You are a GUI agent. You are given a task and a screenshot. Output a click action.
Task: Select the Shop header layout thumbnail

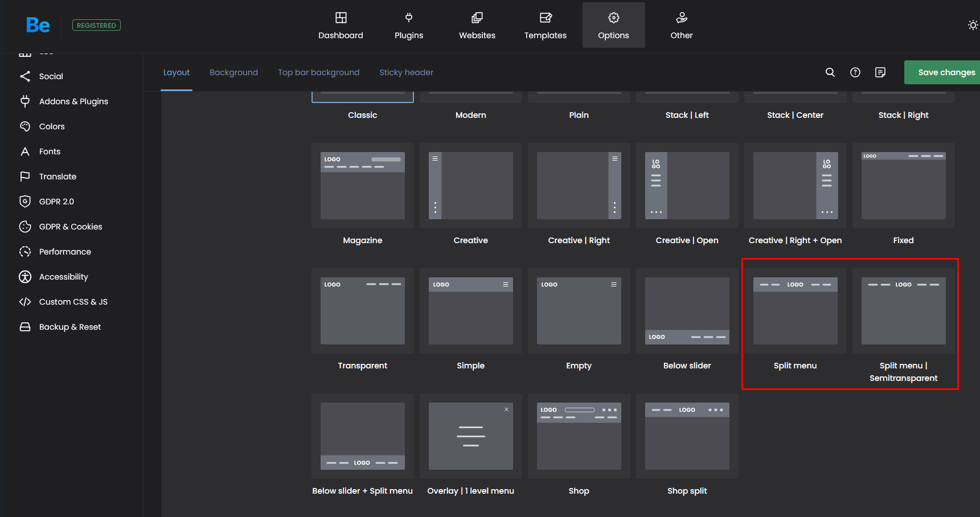point(579,436)
